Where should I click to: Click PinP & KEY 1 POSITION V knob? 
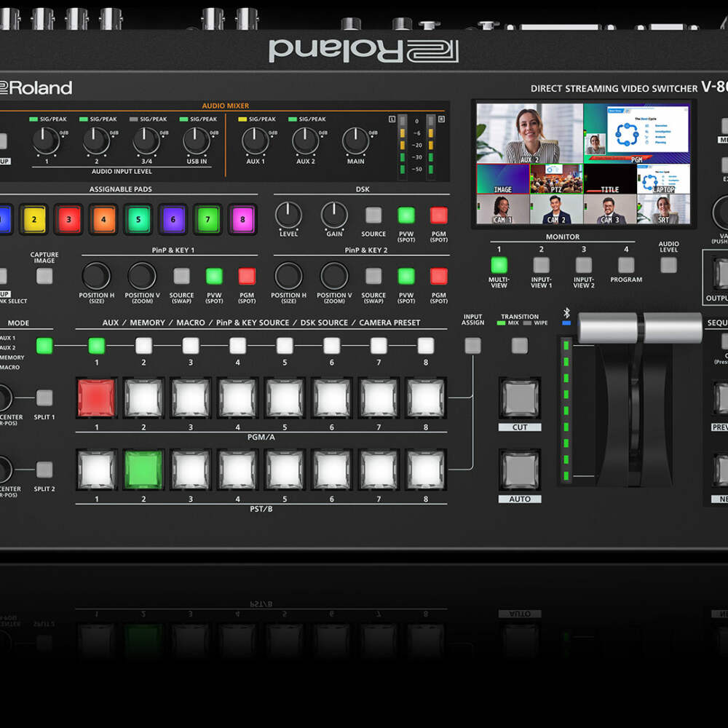click(142, 276)
